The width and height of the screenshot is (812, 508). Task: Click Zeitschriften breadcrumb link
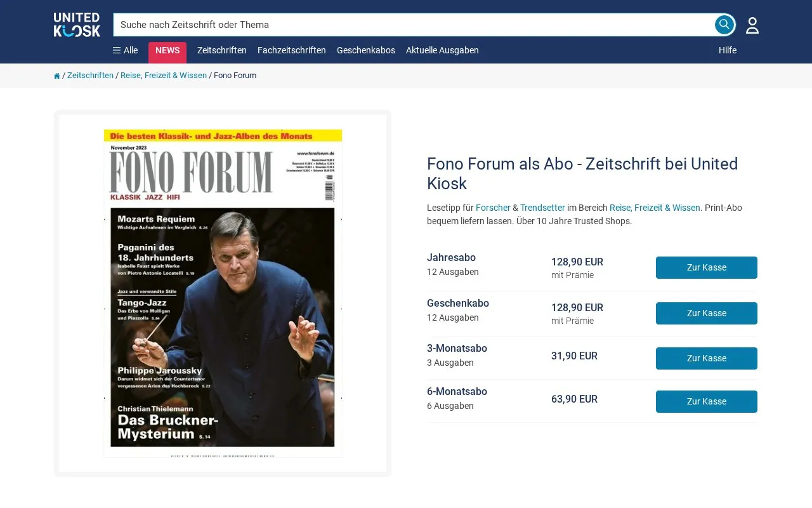[90, 76]
